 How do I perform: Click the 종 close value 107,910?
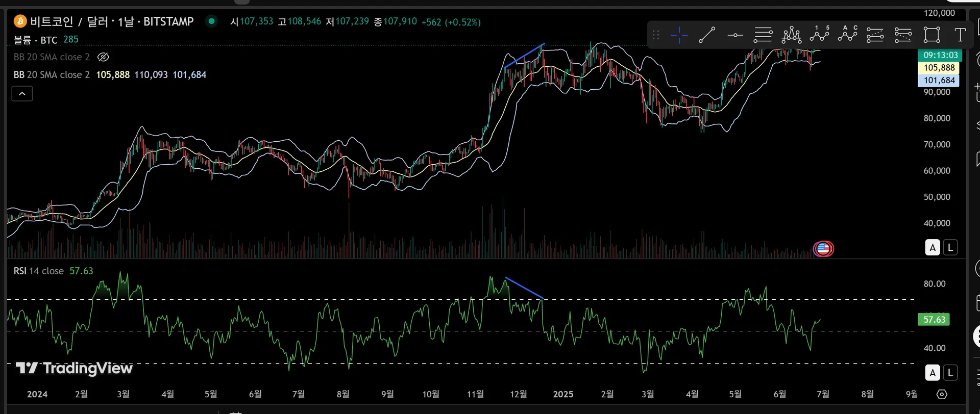pos(400,21)
